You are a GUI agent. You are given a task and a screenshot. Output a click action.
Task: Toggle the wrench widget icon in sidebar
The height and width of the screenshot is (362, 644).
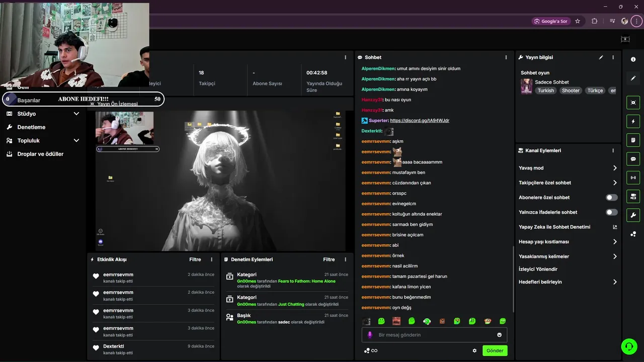click(x=633, y=215)
